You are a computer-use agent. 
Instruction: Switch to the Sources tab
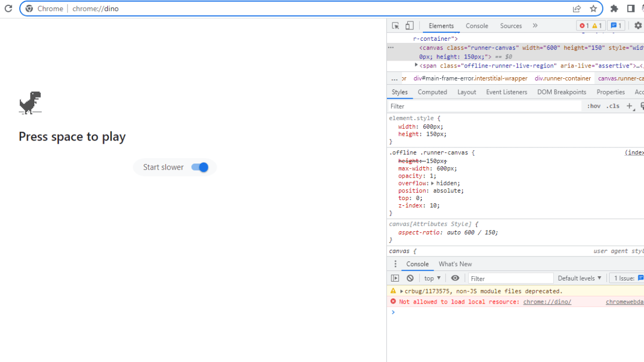point(511,26)
